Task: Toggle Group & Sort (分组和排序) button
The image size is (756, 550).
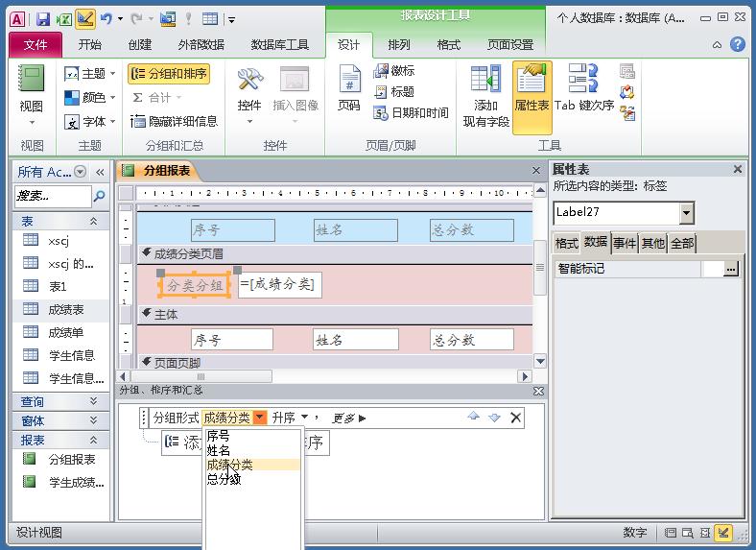Action: tap(169, 73)
